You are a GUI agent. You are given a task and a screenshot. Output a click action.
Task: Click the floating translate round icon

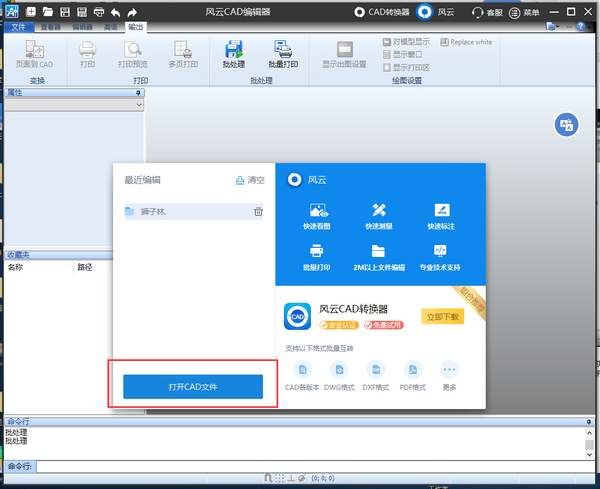point(566,125)
